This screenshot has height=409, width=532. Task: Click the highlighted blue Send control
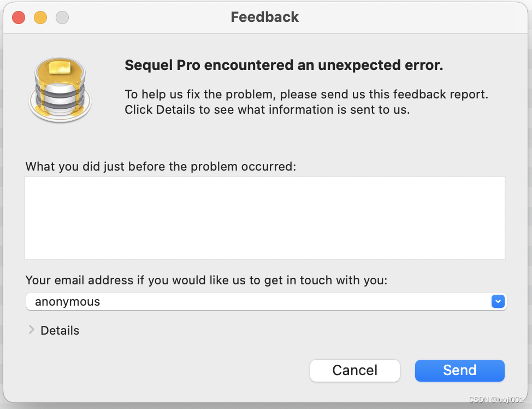(x=459, y=370)
